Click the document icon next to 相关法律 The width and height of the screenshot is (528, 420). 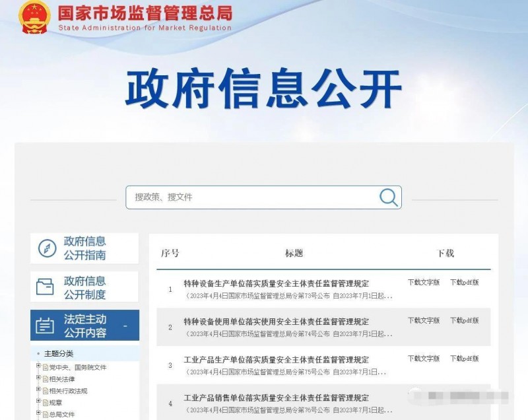(46, 379)
